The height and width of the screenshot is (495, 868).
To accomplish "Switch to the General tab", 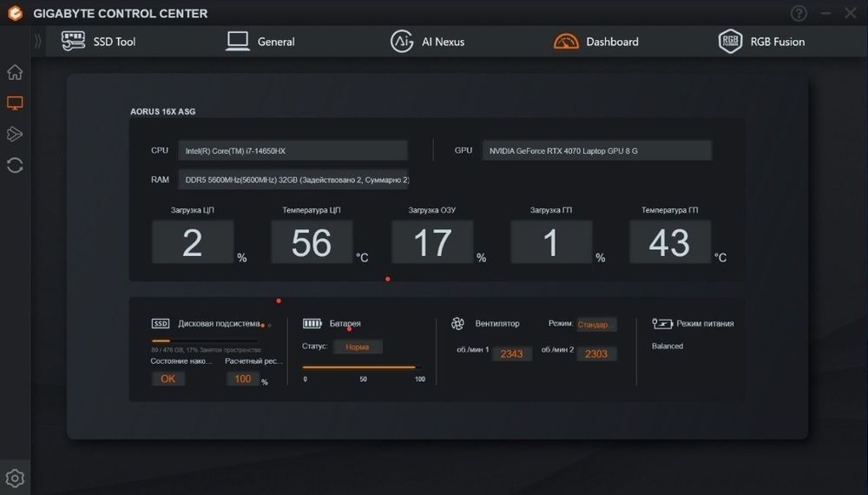I will [x=260, y=42].
